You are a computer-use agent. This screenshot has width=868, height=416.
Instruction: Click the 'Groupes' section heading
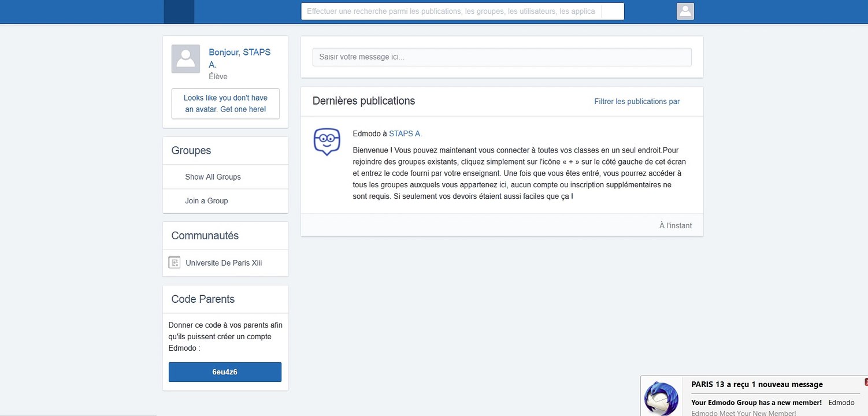coord(191,150)
